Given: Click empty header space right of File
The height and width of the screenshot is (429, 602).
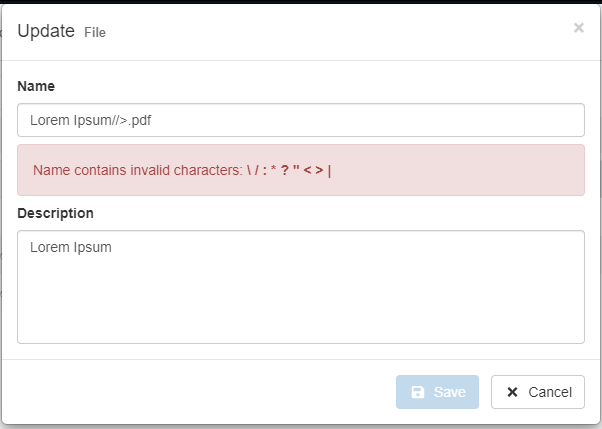Looking at the screenshot, I should pyautogui.click(x=330, y=31).
